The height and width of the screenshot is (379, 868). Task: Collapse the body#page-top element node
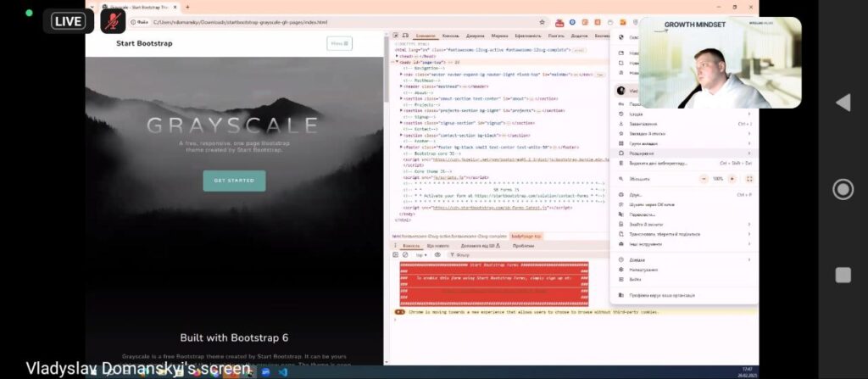point(397,62)
